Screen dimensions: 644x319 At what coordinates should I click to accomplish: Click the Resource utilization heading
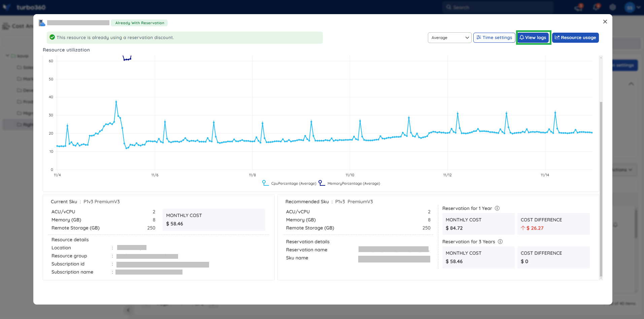click(66, 50)
